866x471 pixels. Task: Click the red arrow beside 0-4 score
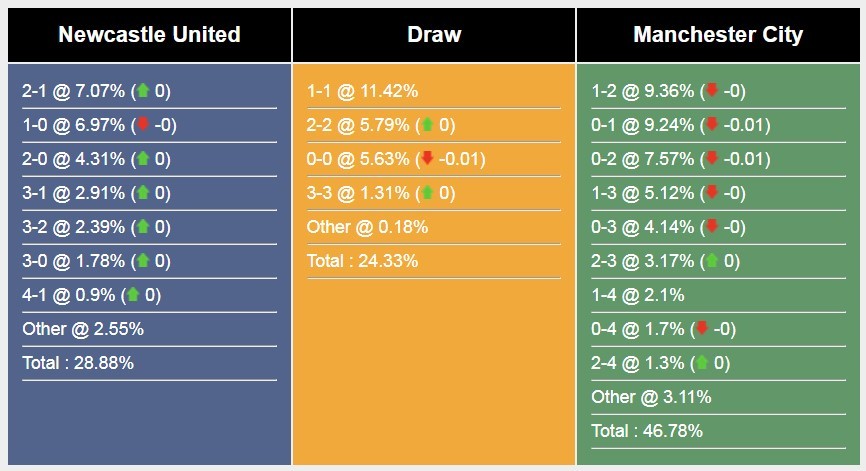(x=702, y=329)
